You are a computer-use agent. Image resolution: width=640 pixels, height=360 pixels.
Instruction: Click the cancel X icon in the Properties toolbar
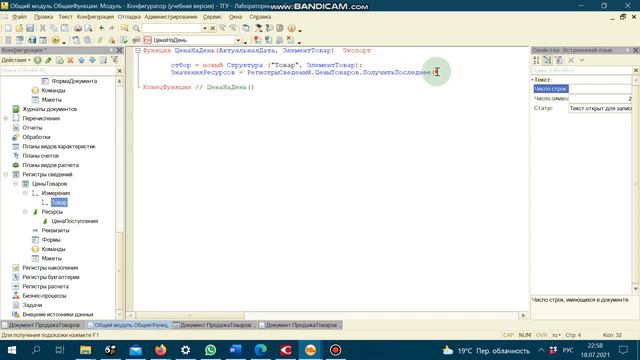point(571,60)
